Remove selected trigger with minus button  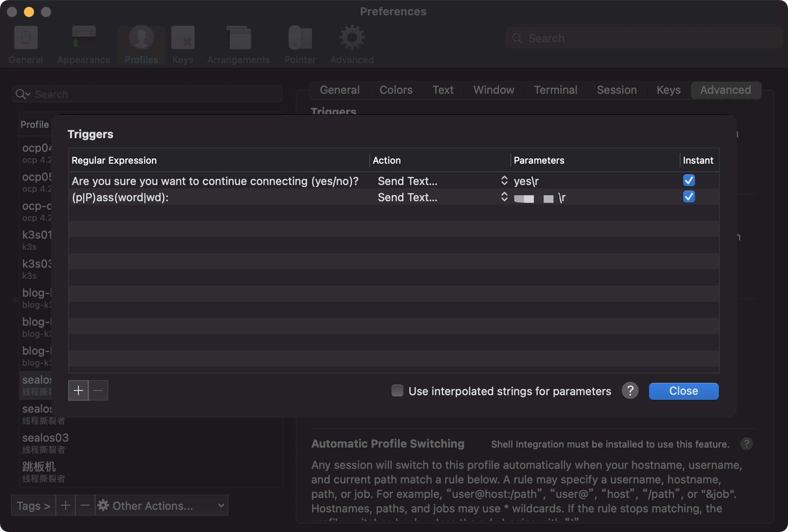tap(98, 390)
